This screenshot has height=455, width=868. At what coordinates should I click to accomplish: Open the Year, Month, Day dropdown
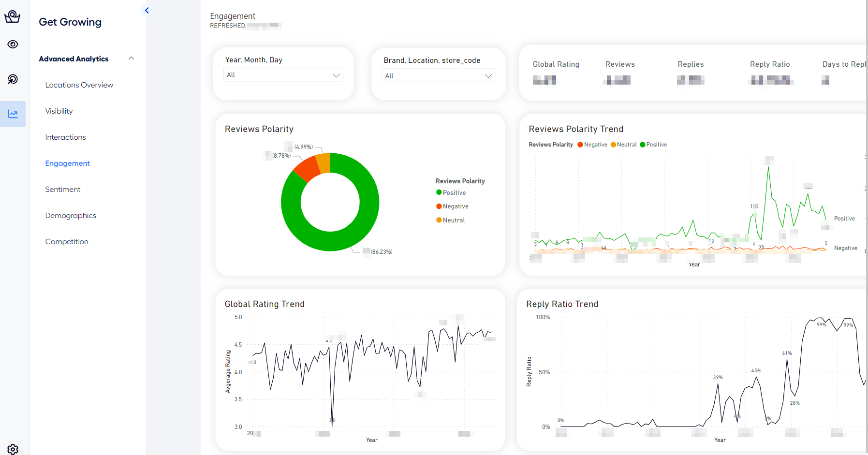point(283,75)
